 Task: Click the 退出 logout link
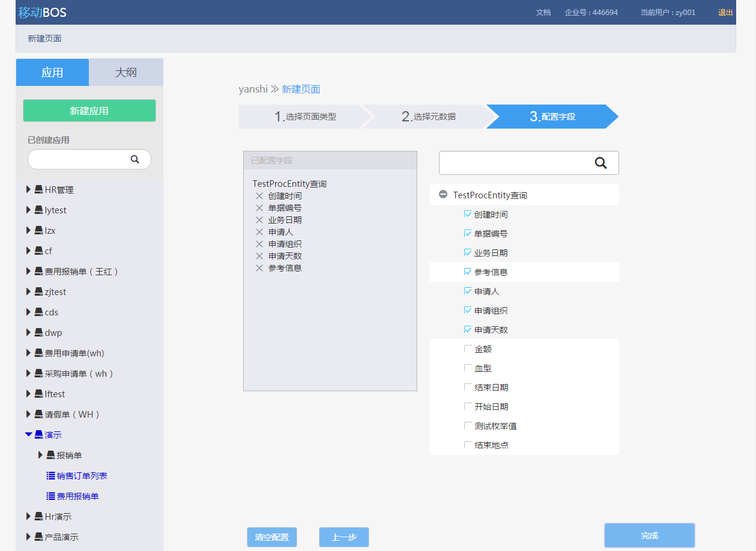(x=725, y=12)
